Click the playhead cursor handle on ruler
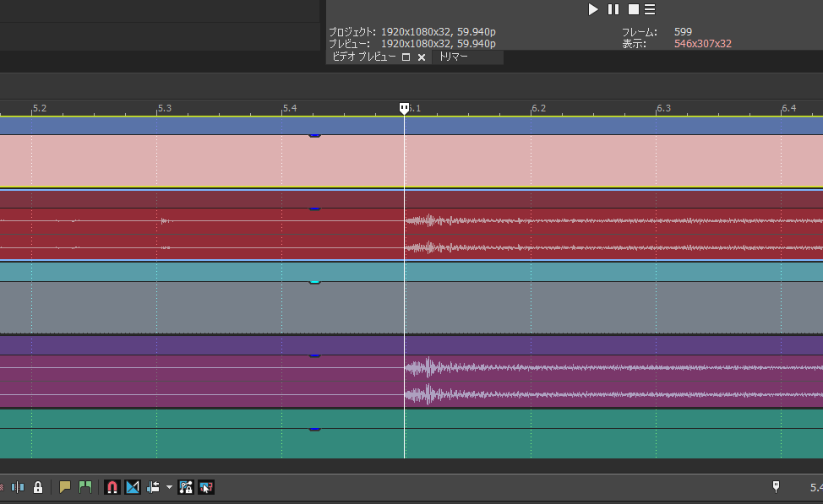This screenshot has width=823, height=504. (x=404, y=108)
